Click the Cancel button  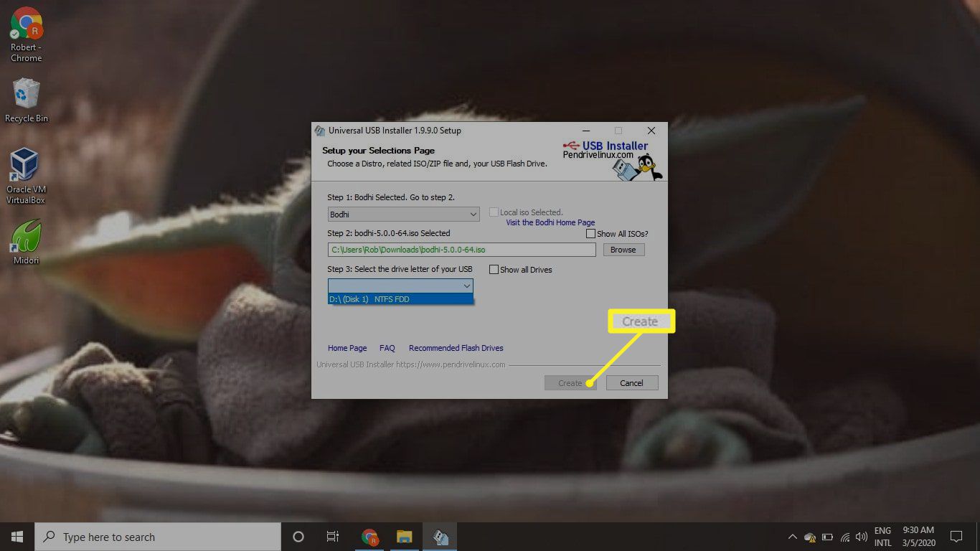pyautogui.click(x=631, y=383)
